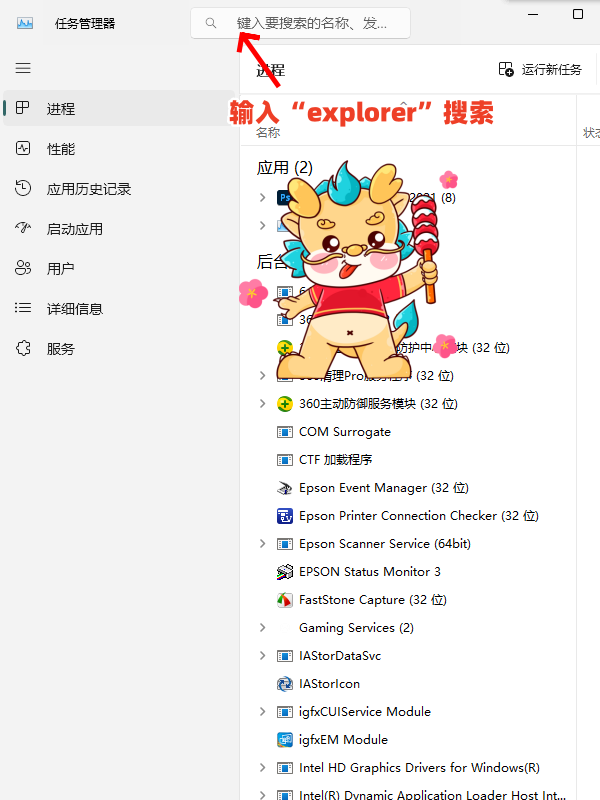
Task: Open the 详细信息 tab
Action: (x=118, y=309)
